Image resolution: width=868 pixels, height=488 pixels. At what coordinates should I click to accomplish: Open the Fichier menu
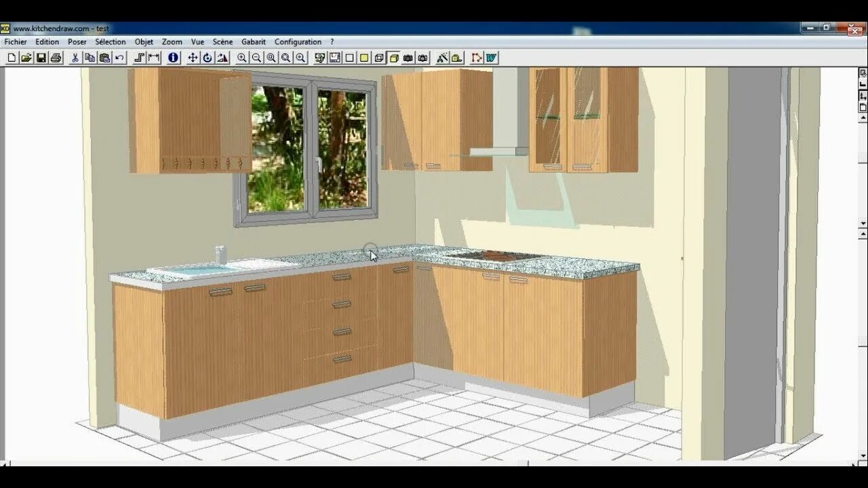click(16, 41)
